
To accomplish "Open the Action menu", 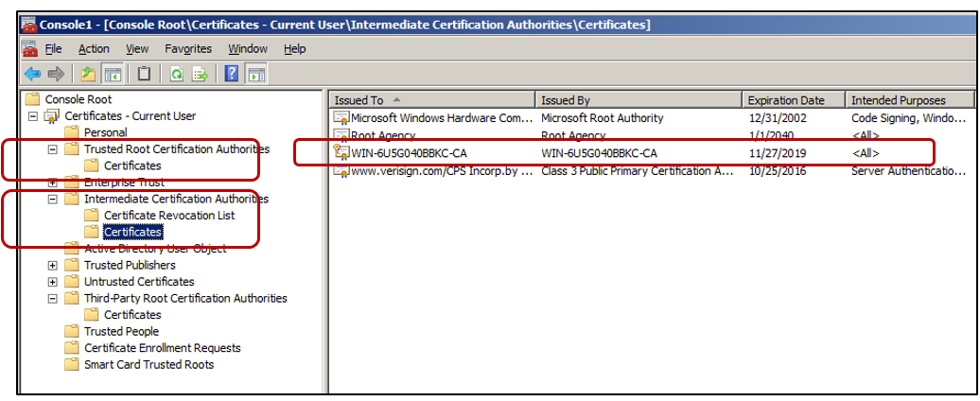I will (x=94, y=48).
